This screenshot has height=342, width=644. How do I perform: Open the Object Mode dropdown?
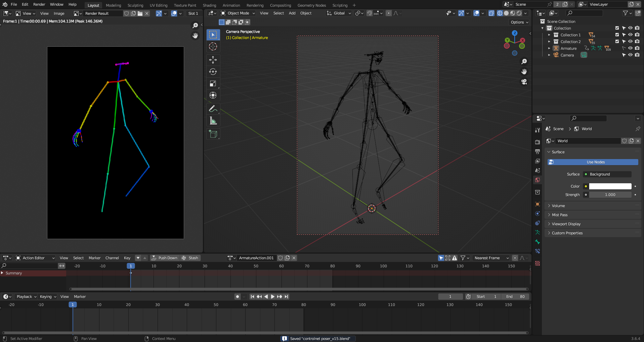coord(238,13)
